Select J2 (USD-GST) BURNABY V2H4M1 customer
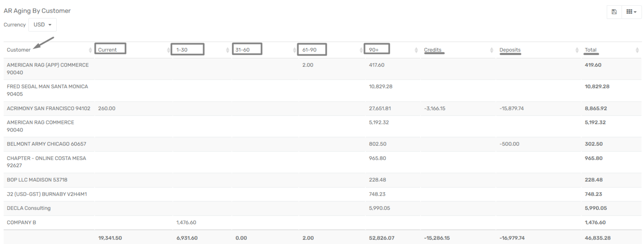644x244 pixels. tap(47, 194)
